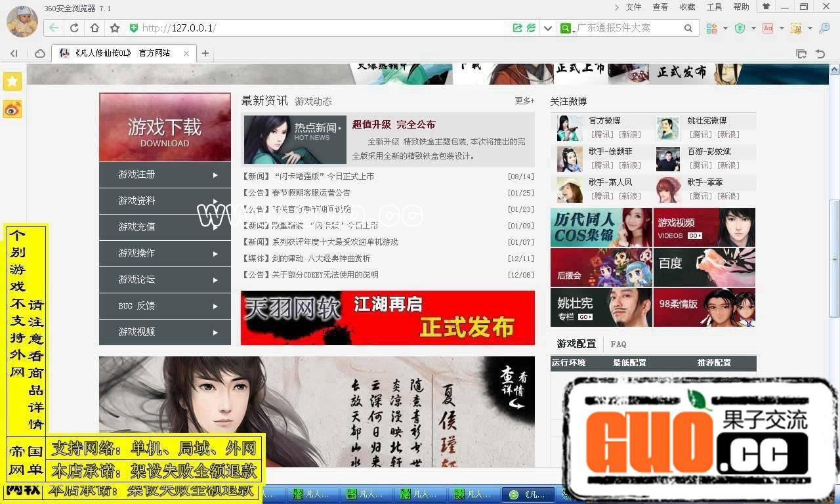The width and height of the screenshot is (840, 504).
Task: Bookmark this page with the star icon
Action: point(115,28)
